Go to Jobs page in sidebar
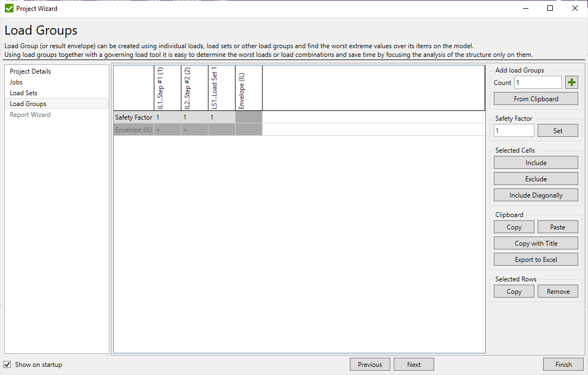 pos(57,82)
